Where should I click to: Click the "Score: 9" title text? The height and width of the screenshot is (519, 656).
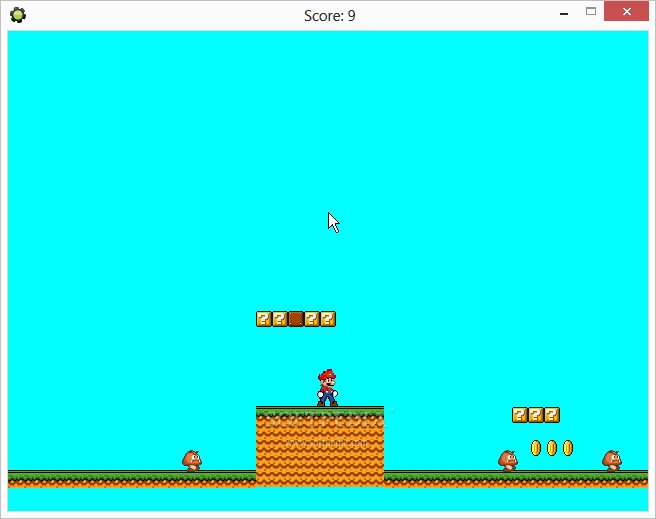click(x=330, y=16)
